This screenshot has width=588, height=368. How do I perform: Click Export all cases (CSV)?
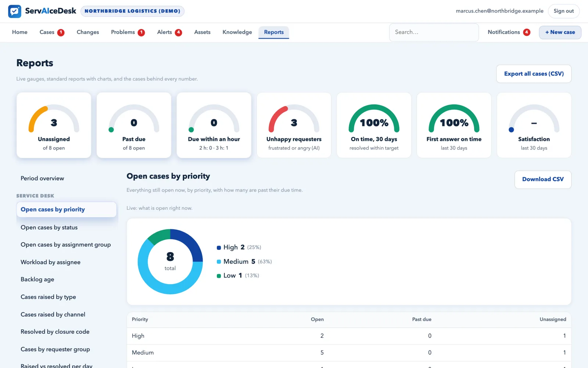click(x=534, y=74)
